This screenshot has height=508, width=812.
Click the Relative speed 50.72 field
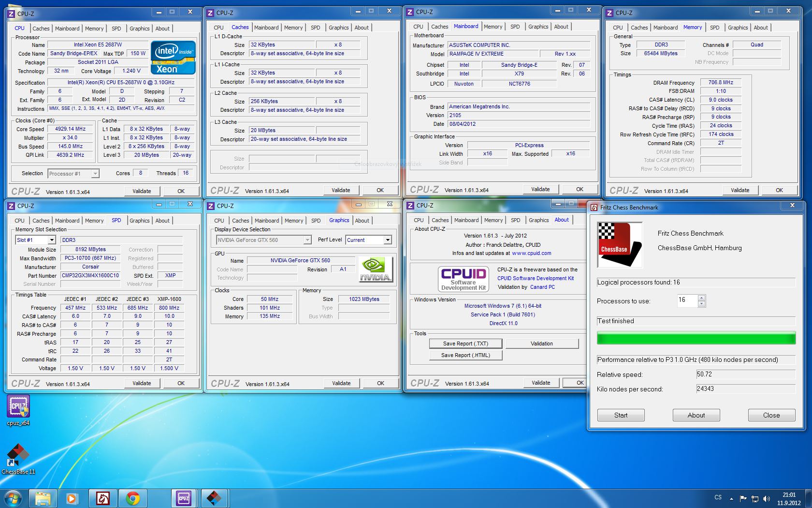746,374
